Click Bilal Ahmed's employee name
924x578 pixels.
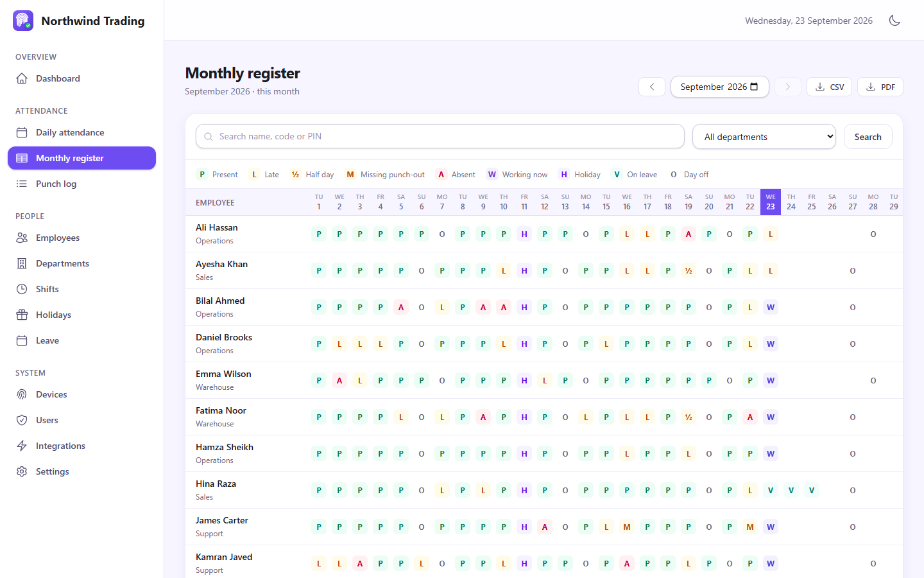220,301
